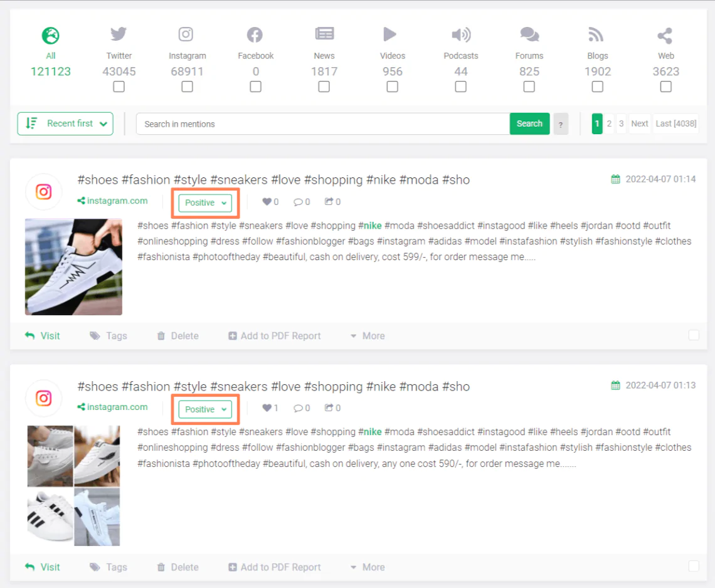Click the Web share icon
This screenshot has height=588, width=715.
pyautogui.click(x=665, y=36)
